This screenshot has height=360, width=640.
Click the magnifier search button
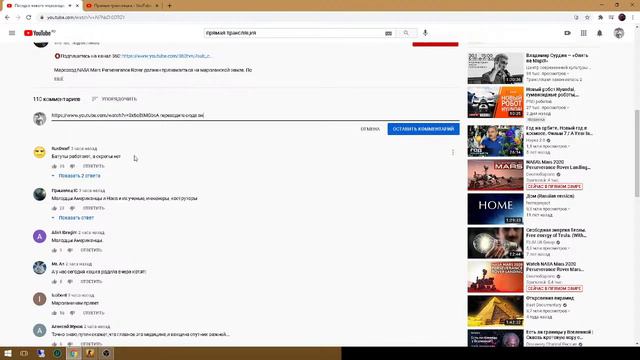[x=406, y=33]
